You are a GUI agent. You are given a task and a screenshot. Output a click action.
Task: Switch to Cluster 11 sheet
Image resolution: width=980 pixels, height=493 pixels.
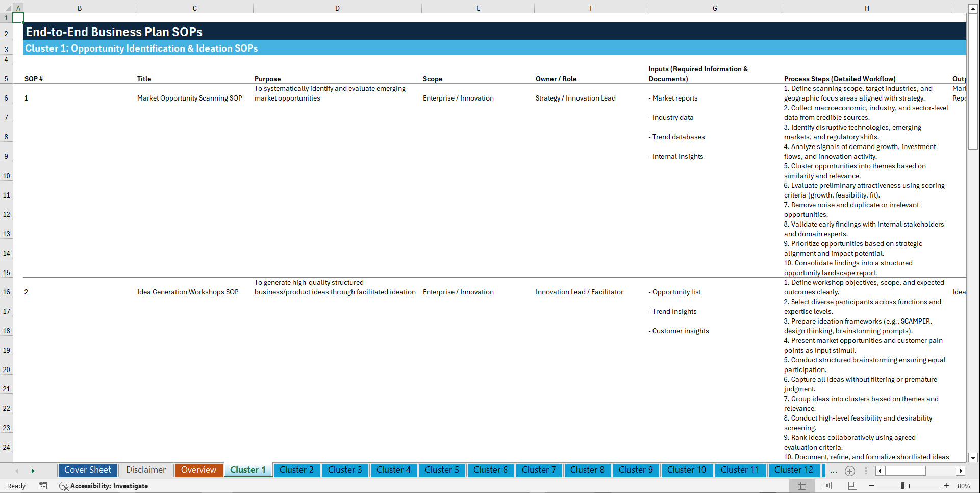[740, 470]
